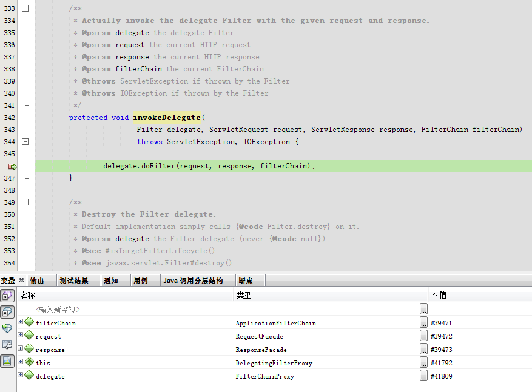The image size is (532, 392).
Task: Click the filterChain green diamond icon
Action: pos(29,322)
